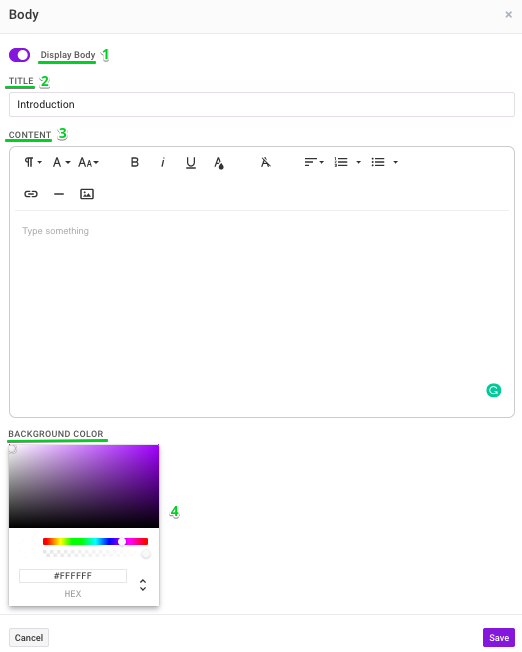This screenshot has width=522, height=652.
Task: Open the font size dropdown
Action: [x=88, y=162]
